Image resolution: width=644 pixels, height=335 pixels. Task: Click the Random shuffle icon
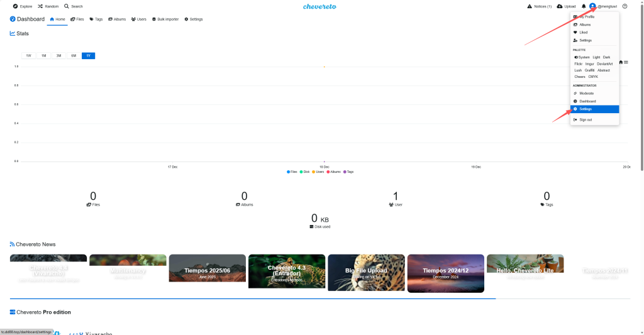pos(40,6)
